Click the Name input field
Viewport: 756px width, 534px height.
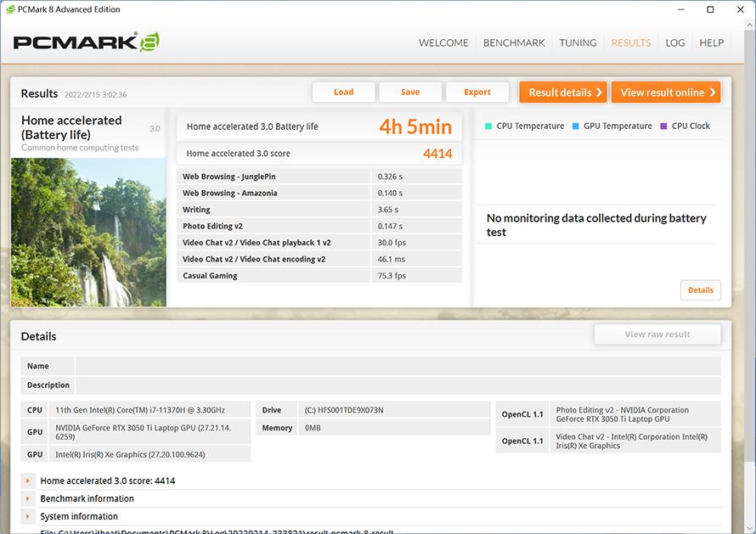[x=398, y=367]
